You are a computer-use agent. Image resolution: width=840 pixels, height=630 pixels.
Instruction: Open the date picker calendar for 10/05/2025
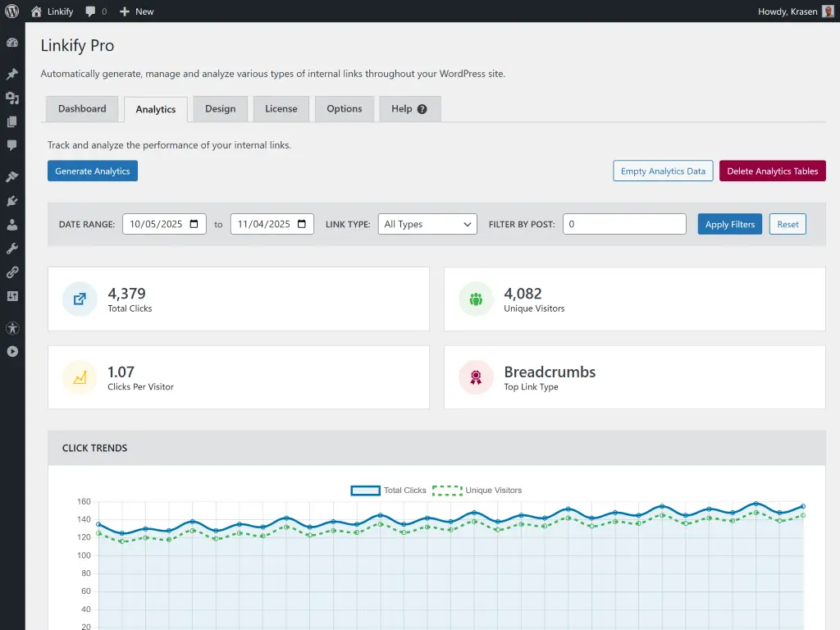click(x=194, y=223)
